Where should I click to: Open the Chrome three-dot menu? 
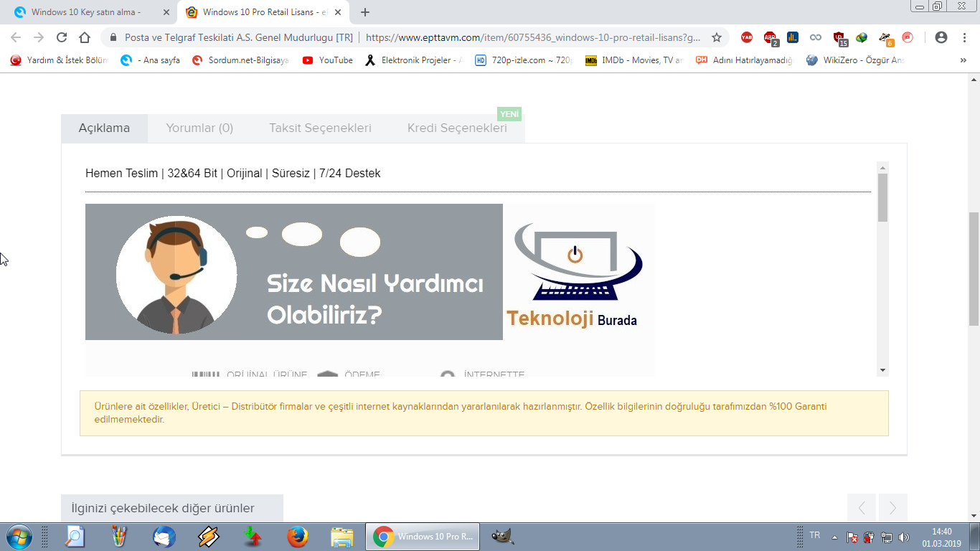[964, 37]
